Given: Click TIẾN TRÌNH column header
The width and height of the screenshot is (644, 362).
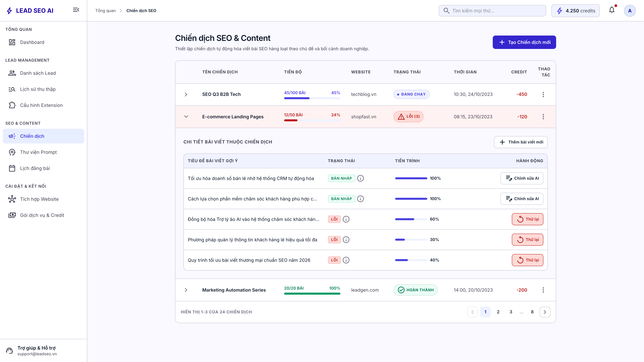Looking at the screenshot, I should tap(407, 161).
